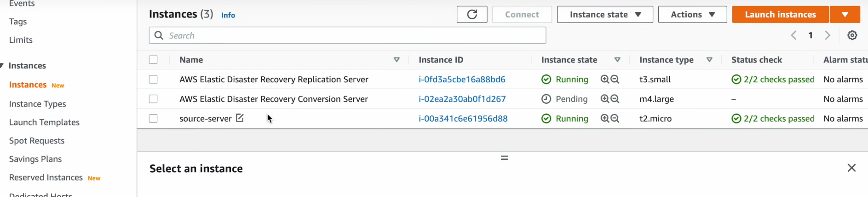
Task: Check the source-server row checkbox
Action: click(153, 118)
